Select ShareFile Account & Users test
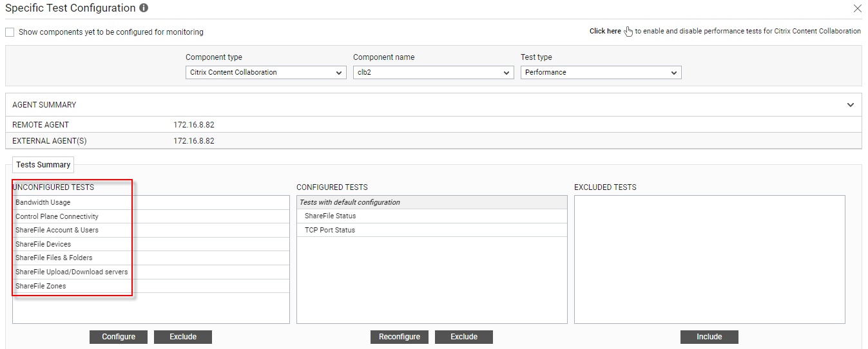The width and height of the screenshot is (868, 349). pos(151,230)
